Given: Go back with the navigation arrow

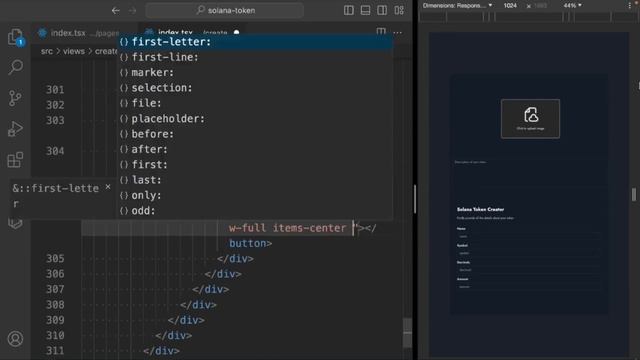Looking at the screenshot, I should (x=116, y=11).
